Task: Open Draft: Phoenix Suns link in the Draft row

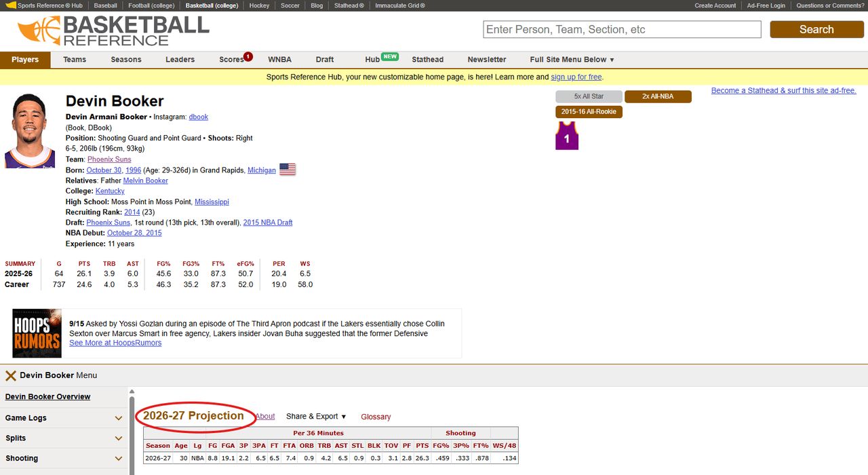Action: (108, 223)
